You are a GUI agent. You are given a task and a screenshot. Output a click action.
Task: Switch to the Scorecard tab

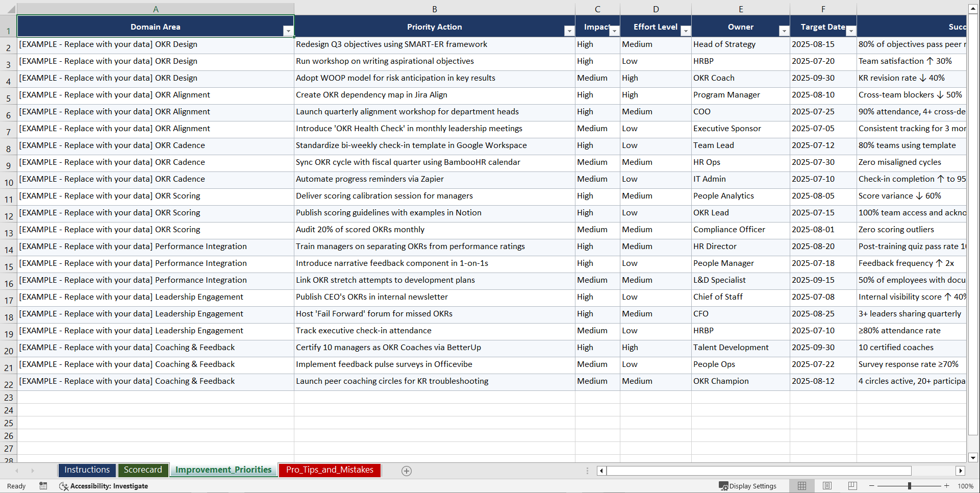coord(143,470)
